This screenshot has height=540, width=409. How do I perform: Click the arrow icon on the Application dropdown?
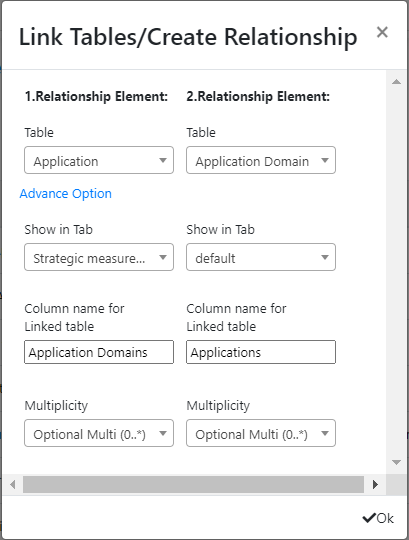163,160
